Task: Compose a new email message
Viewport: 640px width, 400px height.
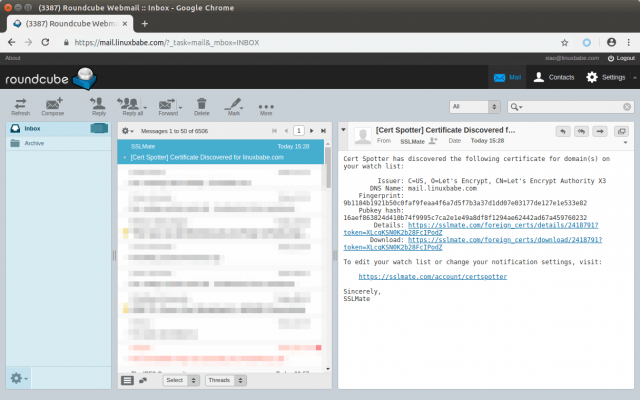Action: click(52, 105)
